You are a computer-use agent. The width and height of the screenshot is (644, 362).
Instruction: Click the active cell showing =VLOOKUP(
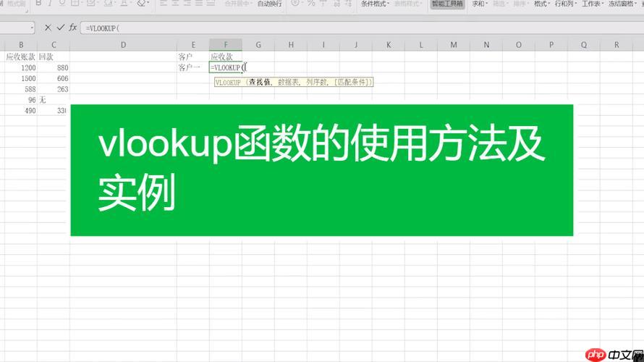point(226,67)
